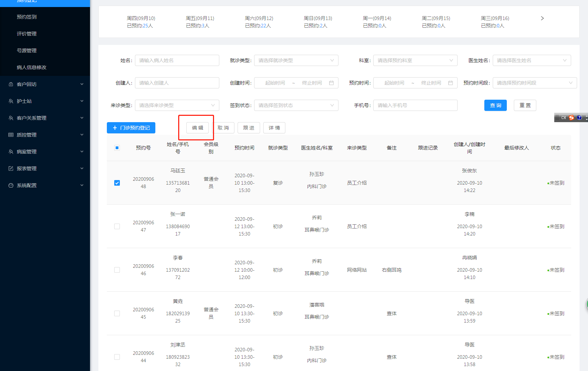The height and width of the screenshot is (371, 588).
Task: Select the 周二(09月15) date tab
Action: pyautogui.click(x=436, y=22)
